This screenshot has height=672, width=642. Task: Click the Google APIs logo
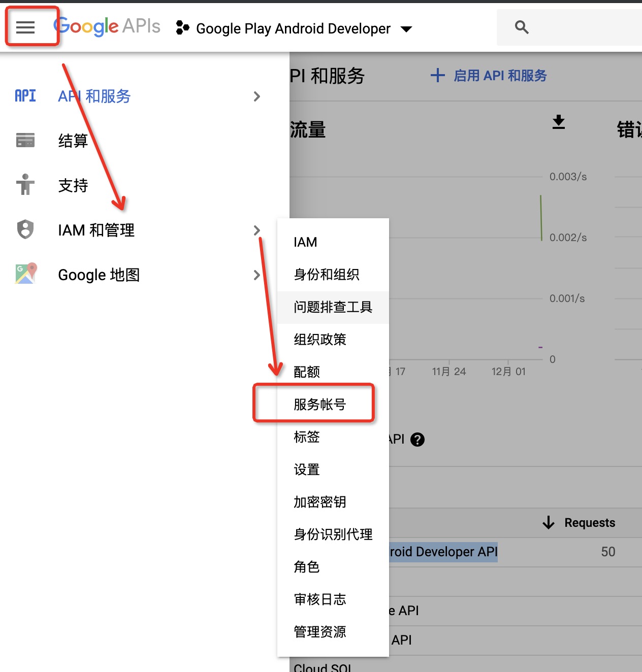107,26
